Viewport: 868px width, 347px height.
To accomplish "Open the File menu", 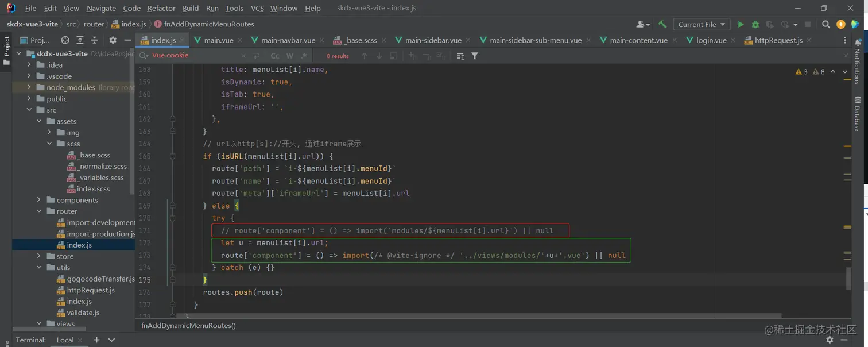I will [x=30, y=8].
